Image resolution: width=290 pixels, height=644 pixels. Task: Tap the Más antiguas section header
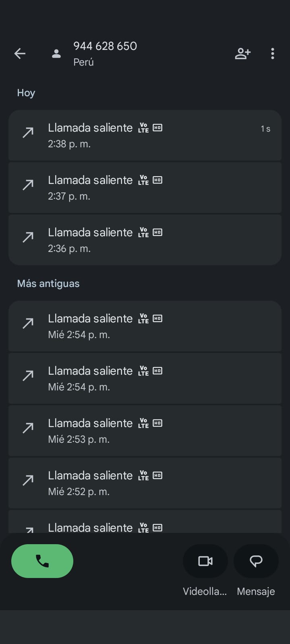(x=48, y=283)
